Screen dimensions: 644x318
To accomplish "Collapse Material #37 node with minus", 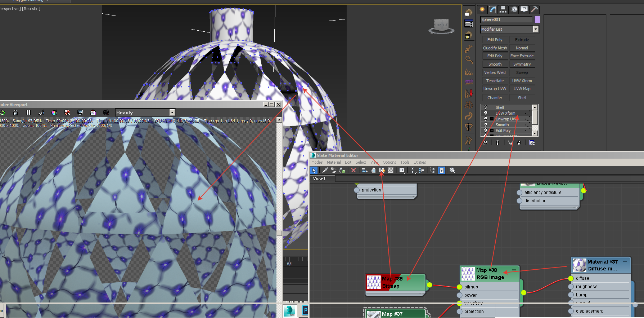I will 625,261.
